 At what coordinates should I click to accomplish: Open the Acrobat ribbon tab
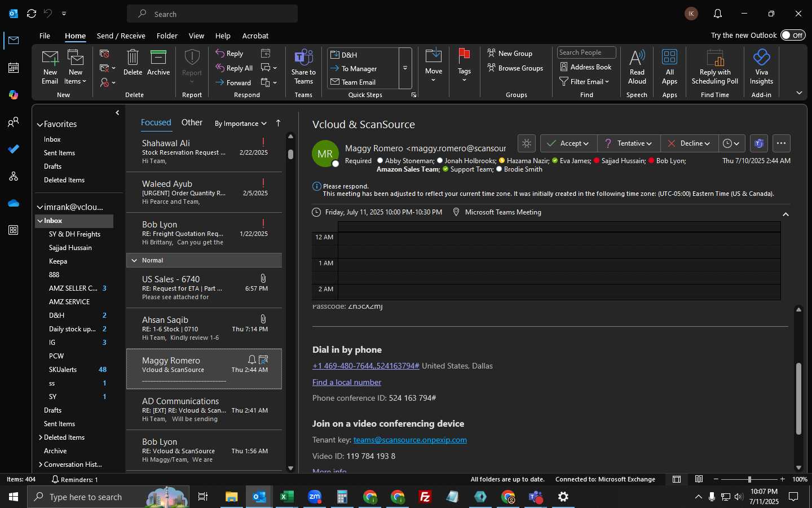(x=255, y=36)
